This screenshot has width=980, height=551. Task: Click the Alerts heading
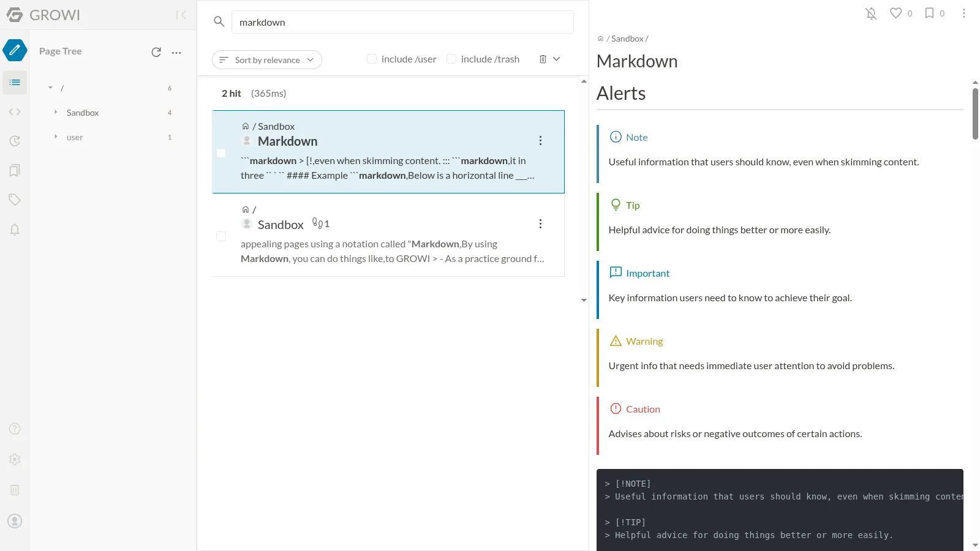click(x=621, y=93)
